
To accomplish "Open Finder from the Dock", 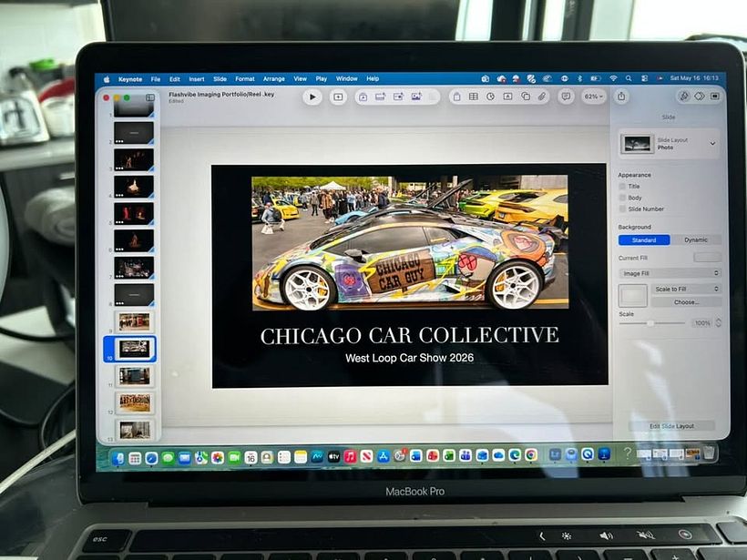I will (118, 458).
